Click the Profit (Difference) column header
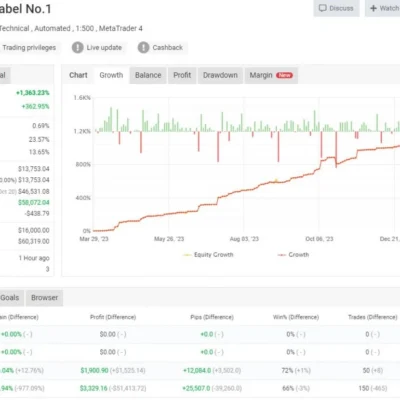The height and width of the screenshot is (400, 400). click(x=113, y=317)
